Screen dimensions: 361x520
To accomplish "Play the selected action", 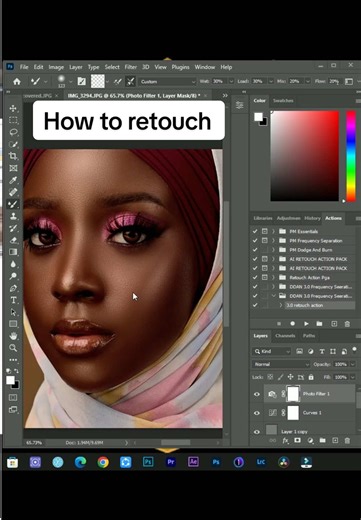I will [x=306, y=324].
